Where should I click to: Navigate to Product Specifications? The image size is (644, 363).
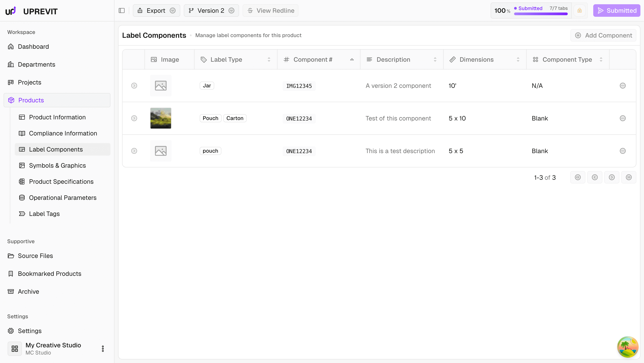coord(61,182)
